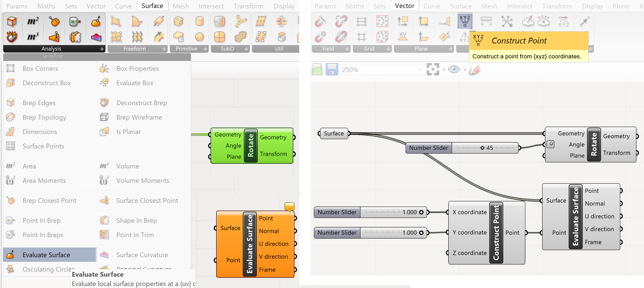This screenshot has width=644, height=288.
Task: Switch to the Mesh tab on left ribbon
Action: (181, 6)
